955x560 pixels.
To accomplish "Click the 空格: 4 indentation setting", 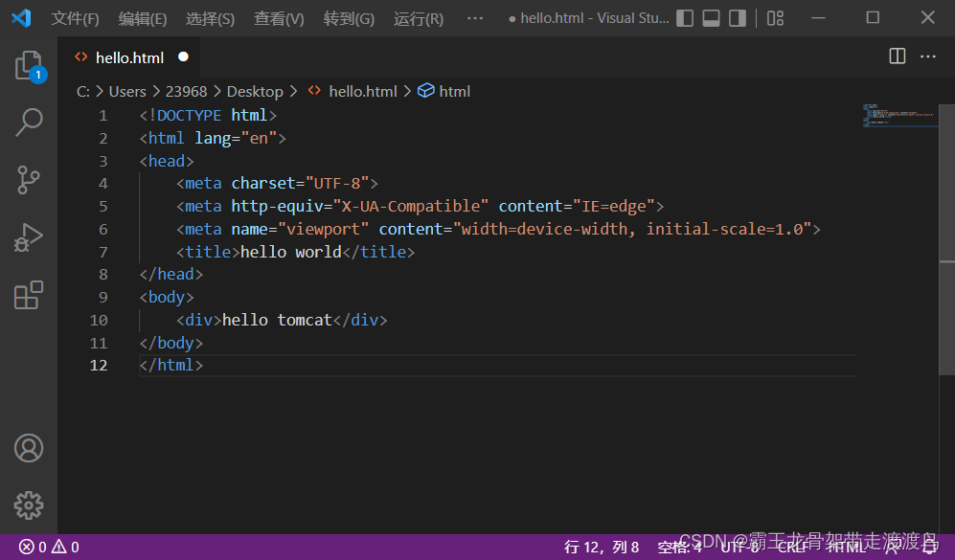I will tap(679, 547).
